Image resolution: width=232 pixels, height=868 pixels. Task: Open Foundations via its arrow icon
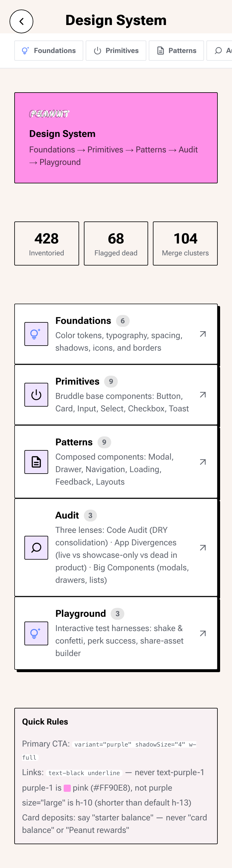203,334
